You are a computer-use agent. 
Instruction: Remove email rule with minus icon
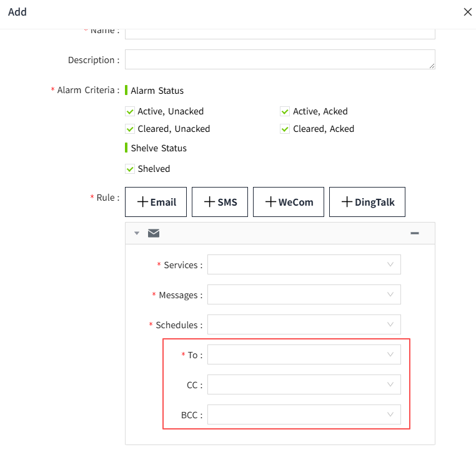(x=414, y=233)
